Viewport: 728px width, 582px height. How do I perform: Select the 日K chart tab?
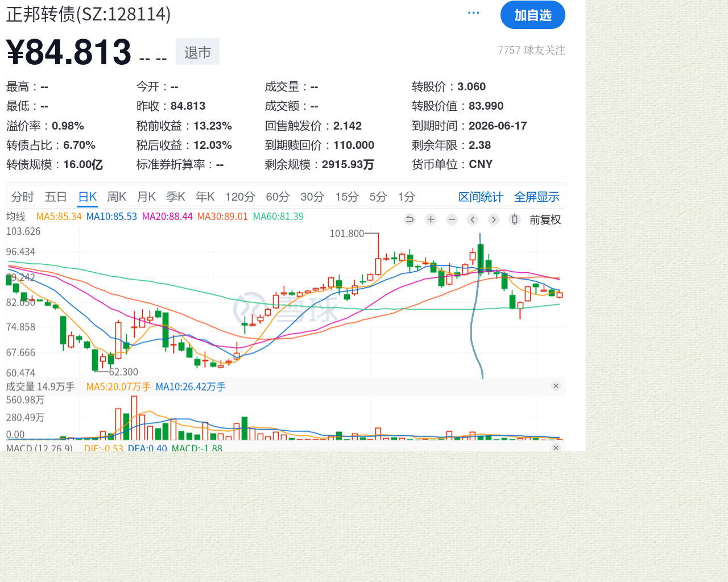click(88, 197)
